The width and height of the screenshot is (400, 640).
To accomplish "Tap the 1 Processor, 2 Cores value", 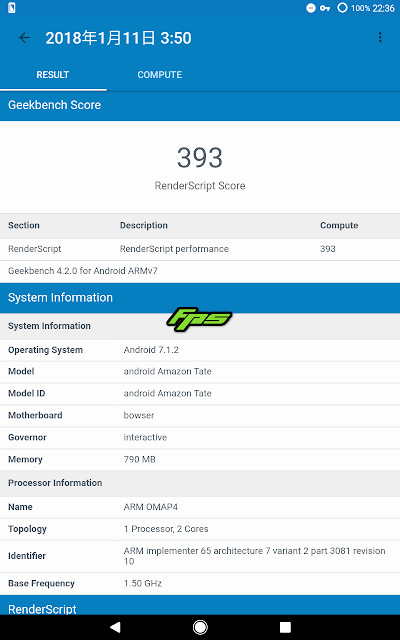I will point(166,529).
